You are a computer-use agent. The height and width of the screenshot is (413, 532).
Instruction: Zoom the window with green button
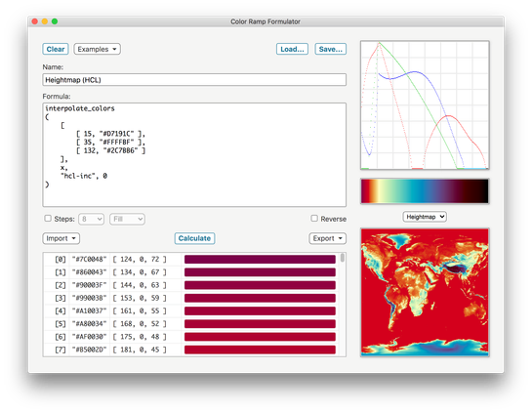55,21
